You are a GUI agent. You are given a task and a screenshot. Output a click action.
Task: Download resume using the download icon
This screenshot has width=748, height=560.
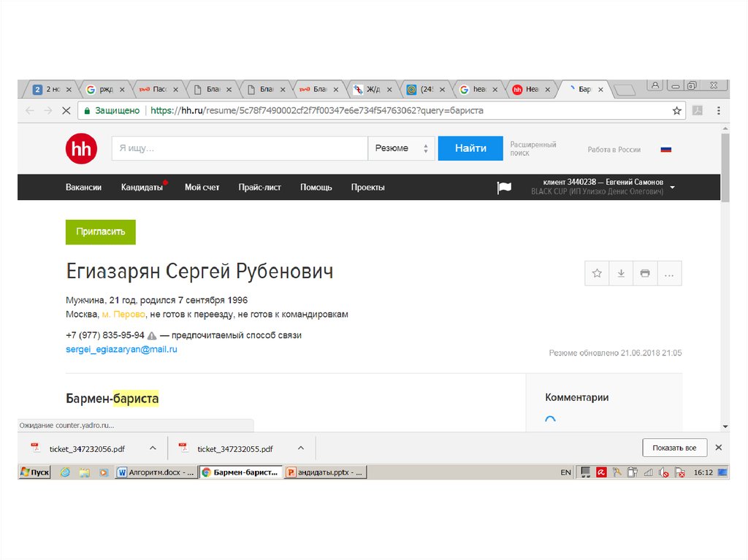pyautogui.click(x=621, y=273)
